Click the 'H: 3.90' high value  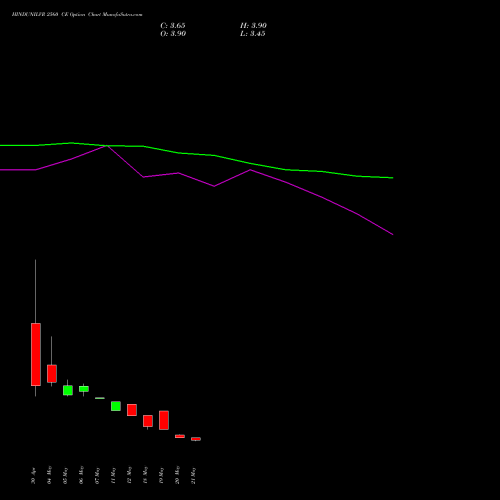click(253, 26)
